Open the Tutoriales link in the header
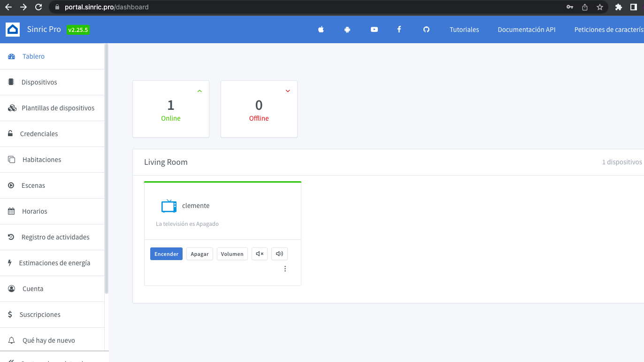Screen dimensions: 644x362 click(x=464, y=30)
